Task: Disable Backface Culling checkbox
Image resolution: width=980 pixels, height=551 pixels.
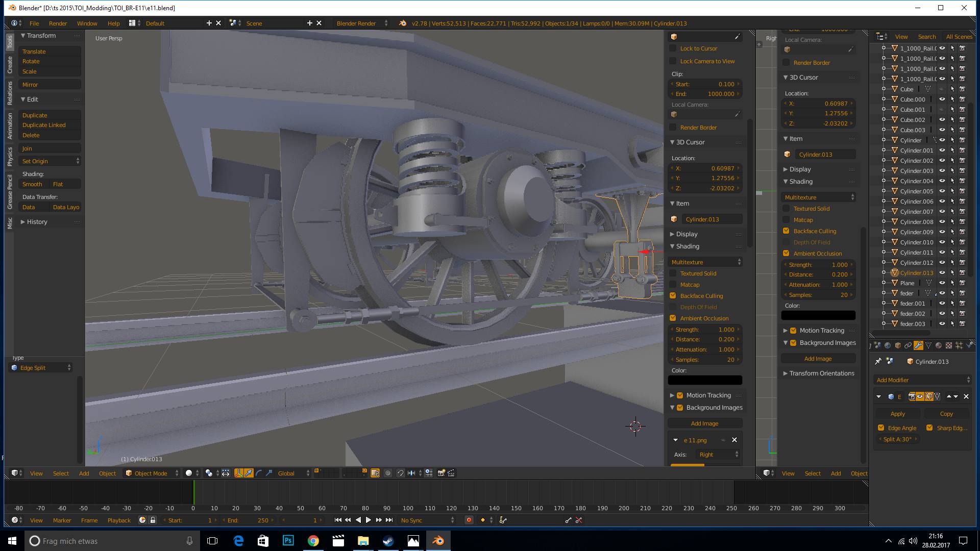Action: pos(673,296)
